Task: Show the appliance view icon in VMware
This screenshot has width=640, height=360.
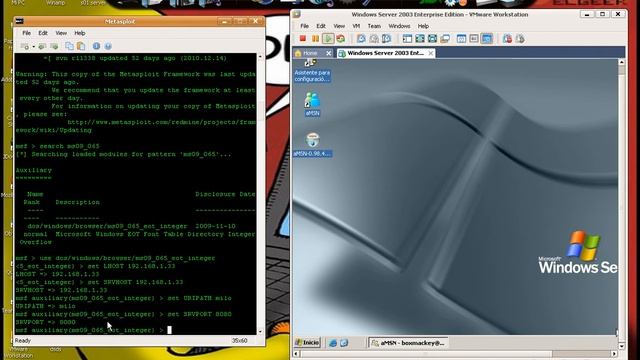Action: click(x=474, y=38)
